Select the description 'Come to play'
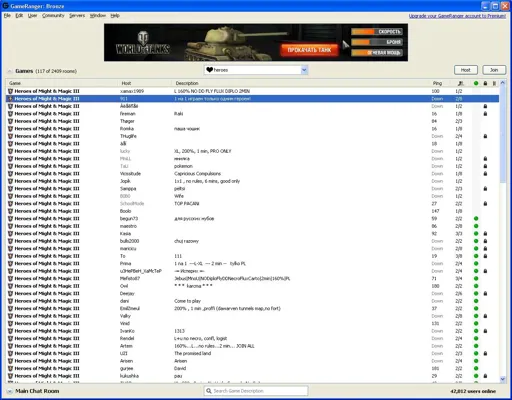 [187, 301]
